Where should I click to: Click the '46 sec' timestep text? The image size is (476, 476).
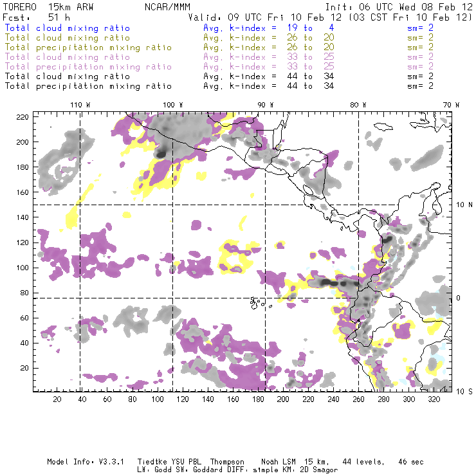[411, 462]
